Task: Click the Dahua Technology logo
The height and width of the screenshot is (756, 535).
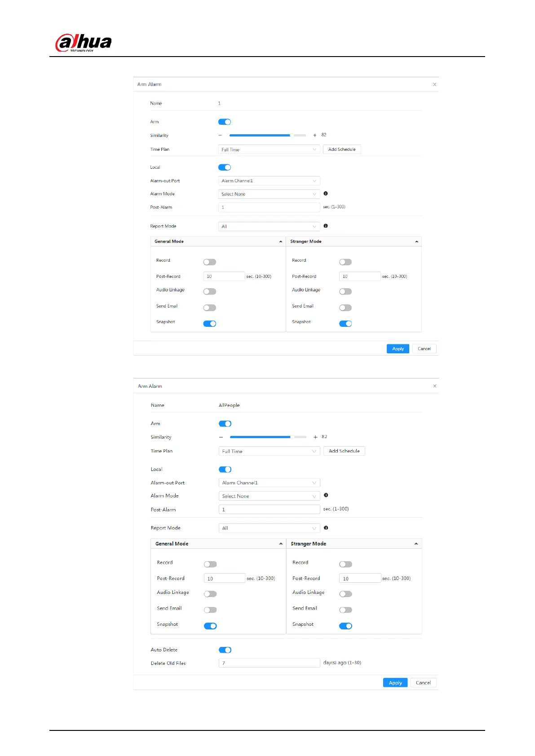Action: click(x=83, y=43)
